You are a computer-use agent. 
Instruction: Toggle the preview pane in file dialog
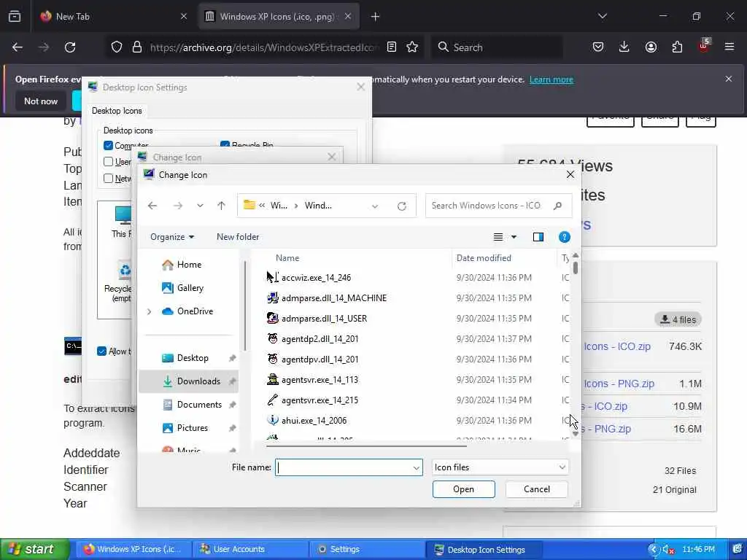(x=538, y=237)
